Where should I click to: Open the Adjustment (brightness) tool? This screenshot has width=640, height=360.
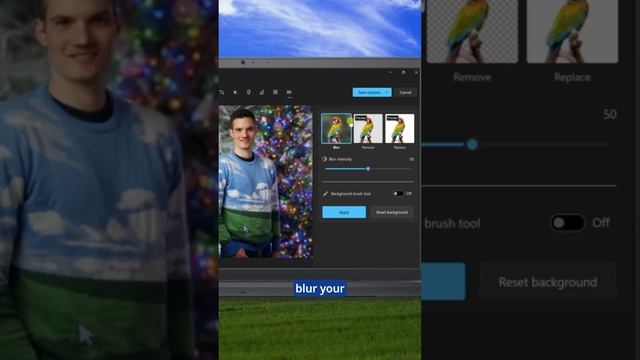[235, 92]
